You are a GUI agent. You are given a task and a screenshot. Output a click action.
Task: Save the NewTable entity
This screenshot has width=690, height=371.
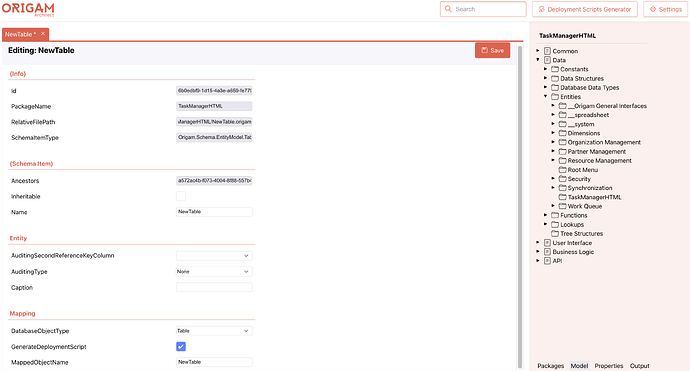(492, 50)
